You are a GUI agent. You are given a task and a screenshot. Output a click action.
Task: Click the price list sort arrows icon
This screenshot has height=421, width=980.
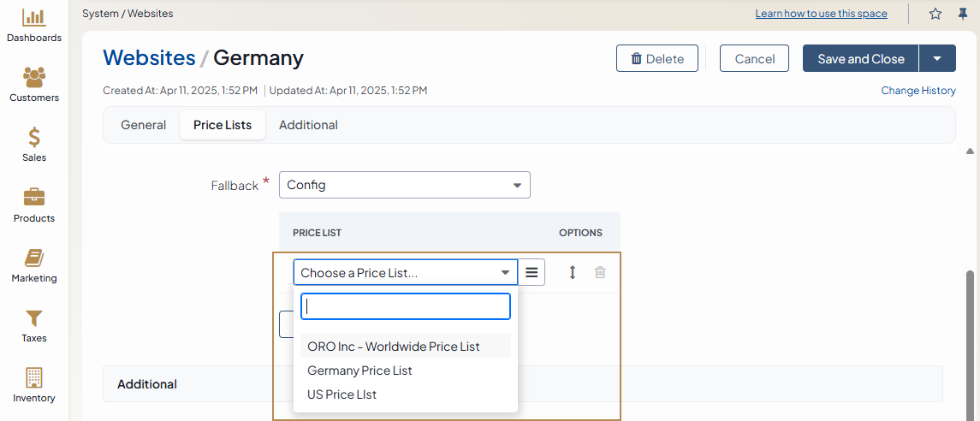coord(573,273)
